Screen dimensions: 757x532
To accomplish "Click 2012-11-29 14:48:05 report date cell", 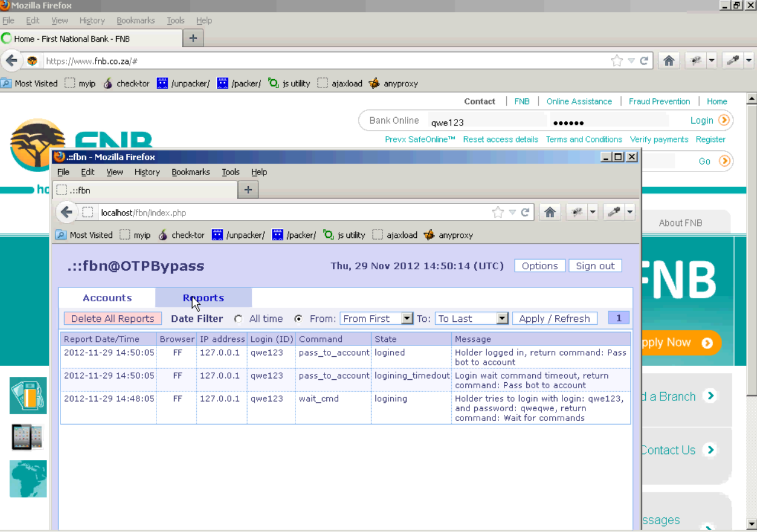I will click(109, 408).
